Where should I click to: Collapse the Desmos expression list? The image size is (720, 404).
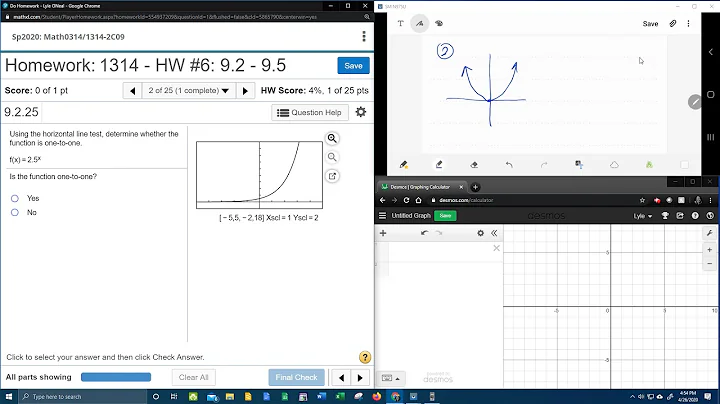pyautogui.click(x=494, y=233)
